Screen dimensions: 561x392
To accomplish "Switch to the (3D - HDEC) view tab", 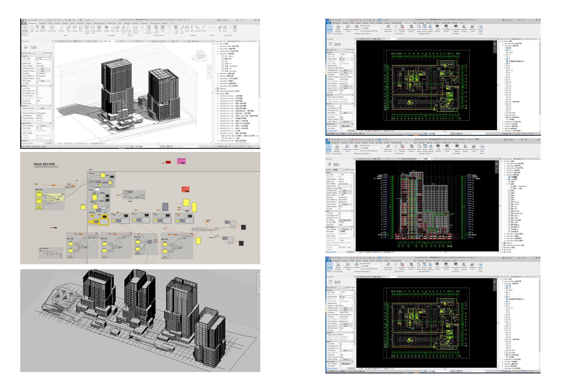I will coord(92,41).
